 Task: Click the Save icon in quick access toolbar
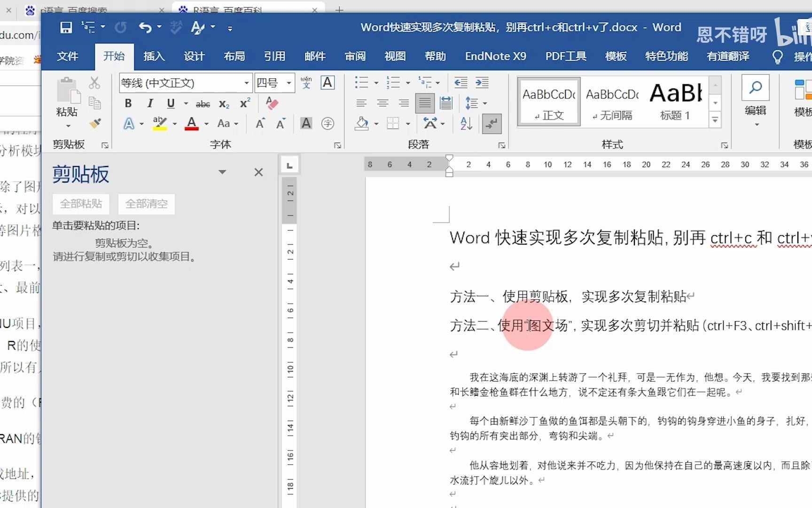66,28
